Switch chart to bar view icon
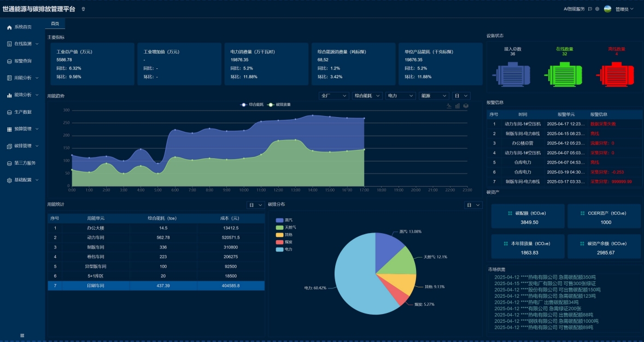644x342 pixels. pyautogui.click(x=458, y=106)
